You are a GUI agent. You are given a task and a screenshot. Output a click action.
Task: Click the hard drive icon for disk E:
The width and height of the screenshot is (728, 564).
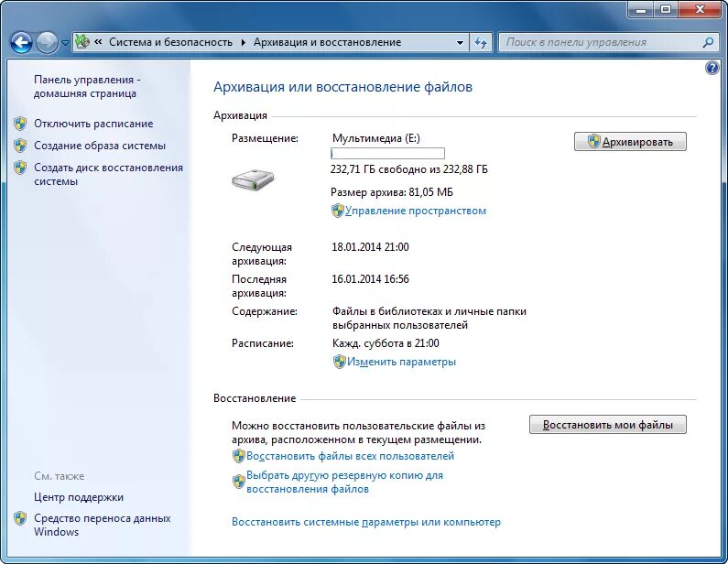253,179
